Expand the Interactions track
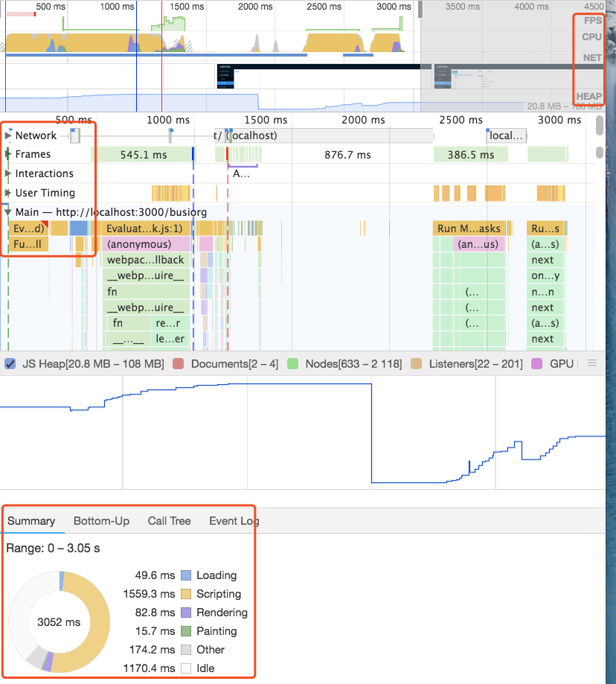616x684 pixels. 8,173
